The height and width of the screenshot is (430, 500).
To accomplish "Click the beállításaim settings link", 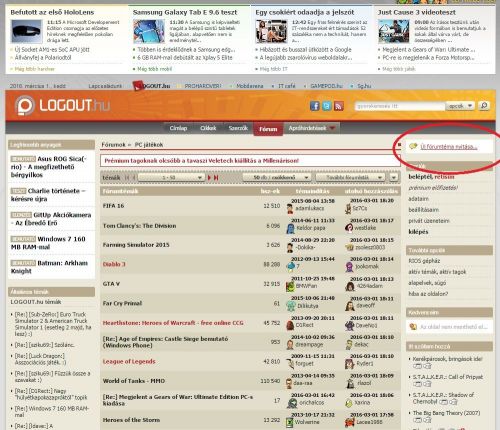I will pyautogui.click(x=423, y=210).
